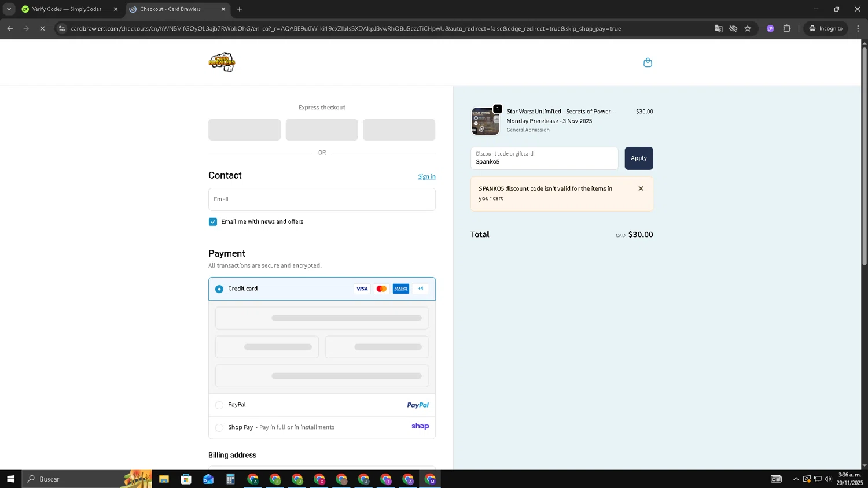Click the American Express icon
Viewport: 868px width, 488px height.
(401, 289)
